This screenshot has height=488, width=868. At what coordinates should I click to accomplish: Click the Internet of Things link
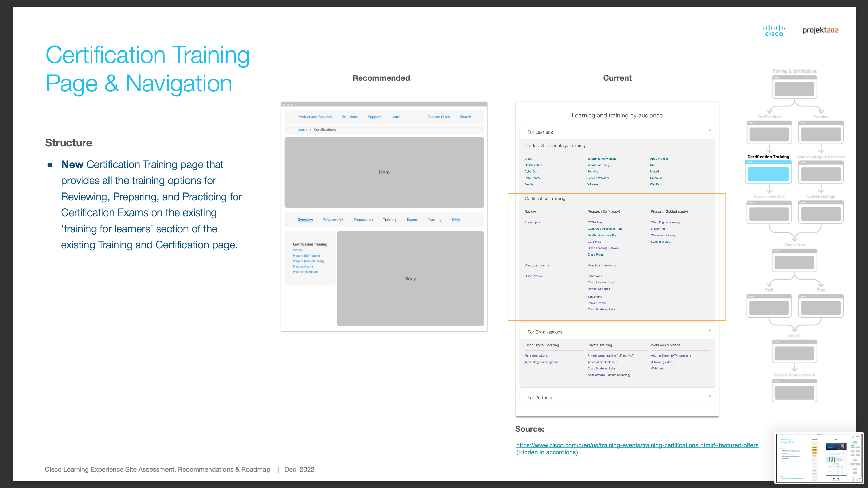[x=599, y=165]
